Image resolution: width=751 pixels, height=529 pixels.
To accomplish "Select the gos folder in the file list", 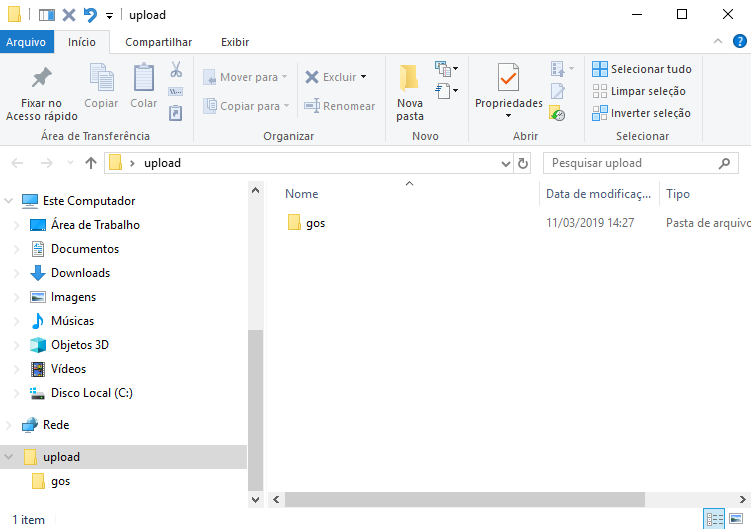I will click(315, 223).
